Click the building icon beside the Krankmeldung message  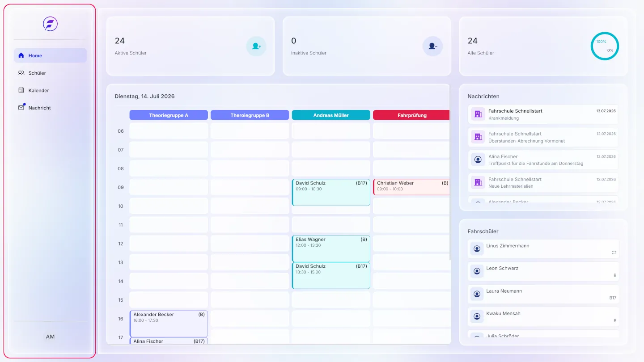click(x=478, y=114)
